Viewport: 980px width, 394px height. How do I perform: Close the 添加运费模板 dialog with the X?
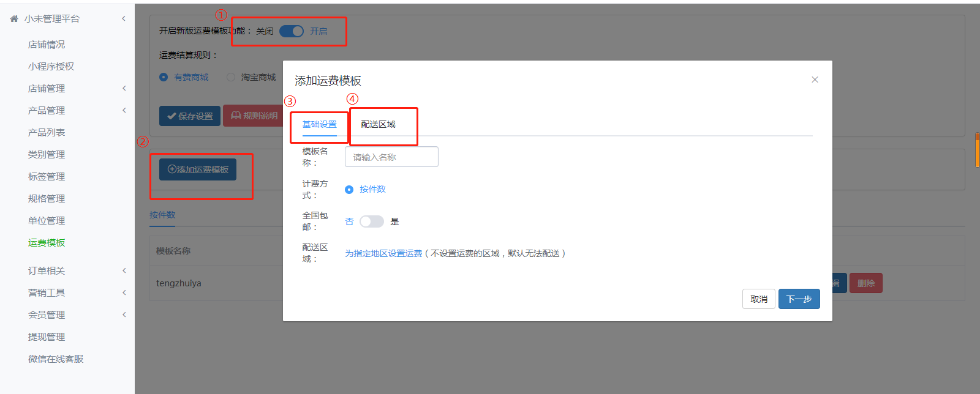point(815,80)
